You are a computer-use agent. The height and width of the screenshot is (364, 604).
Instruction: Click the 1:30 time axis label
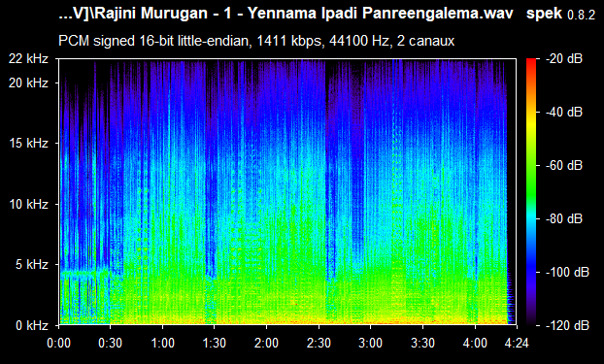215,343
